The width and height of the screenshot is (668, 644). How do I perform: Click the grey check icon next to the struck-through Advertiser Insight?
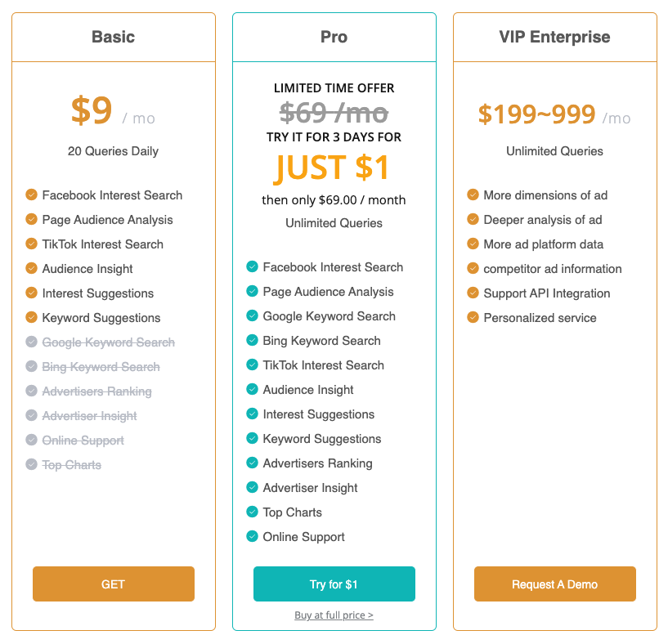pos(32,416)
